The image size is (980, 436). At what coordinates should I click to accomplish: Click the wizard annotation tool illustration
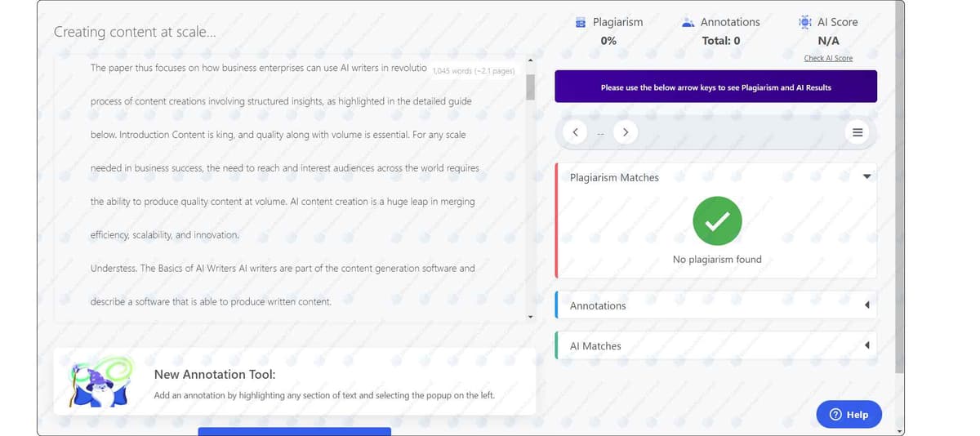pos(100,381)
